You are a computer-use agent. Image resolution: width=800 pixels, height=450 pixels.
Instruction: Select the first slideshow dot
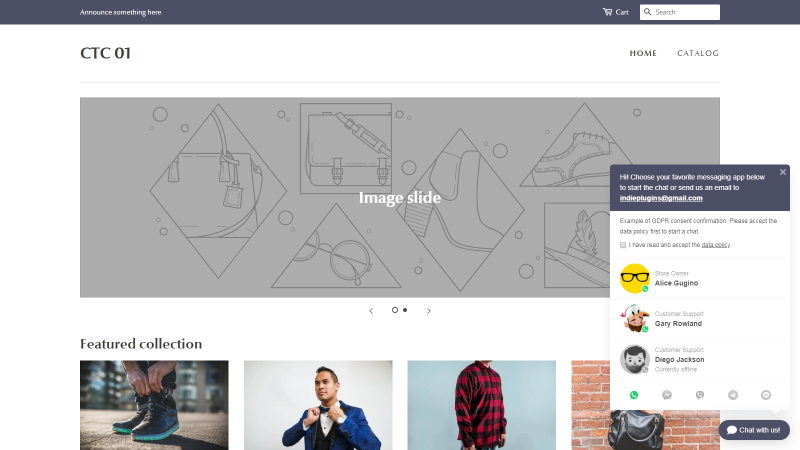(x=394, y=310)
